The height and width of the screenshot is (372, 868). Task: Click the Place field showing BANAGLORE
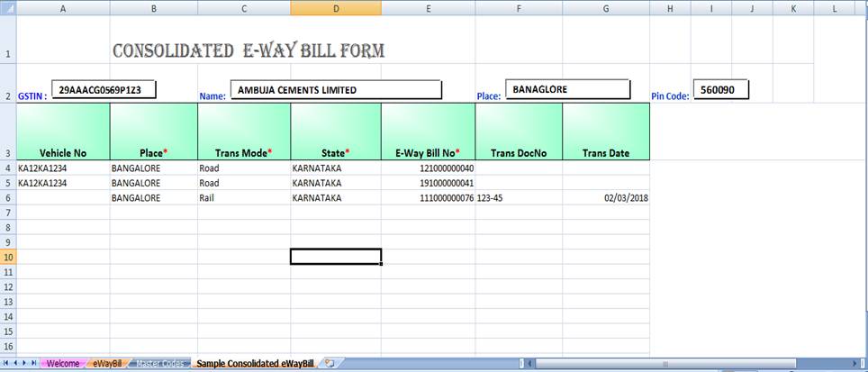pyautogui.click(x=567, y=89)
